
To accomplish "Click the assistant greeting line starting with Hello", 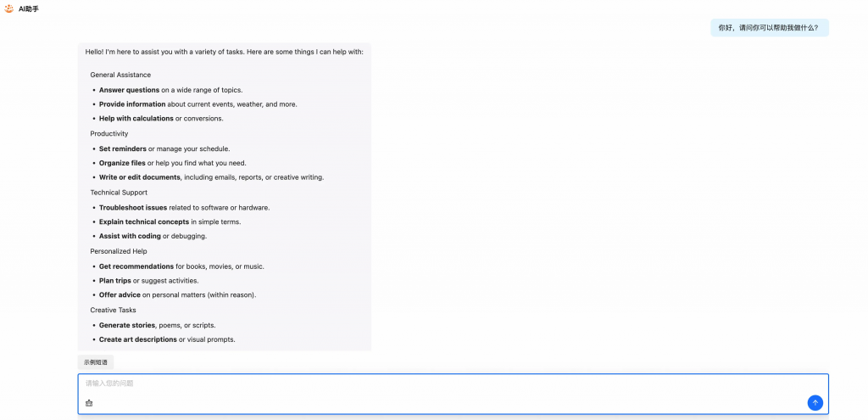I will tap(224, 52).
